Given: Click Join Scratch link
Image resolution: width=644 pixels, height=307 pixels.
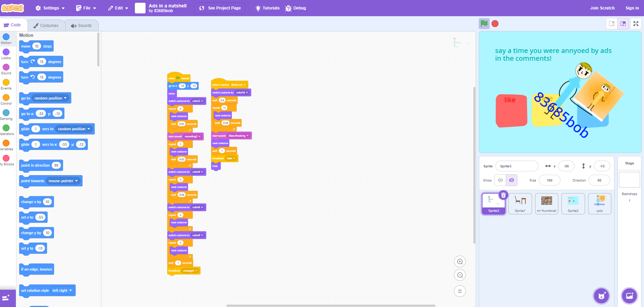Looking at the screenshot, I should (602, 8).
